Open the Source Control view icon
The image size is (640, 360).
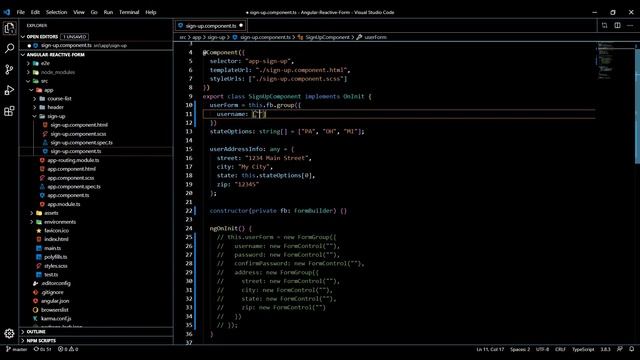pos(9,69)
